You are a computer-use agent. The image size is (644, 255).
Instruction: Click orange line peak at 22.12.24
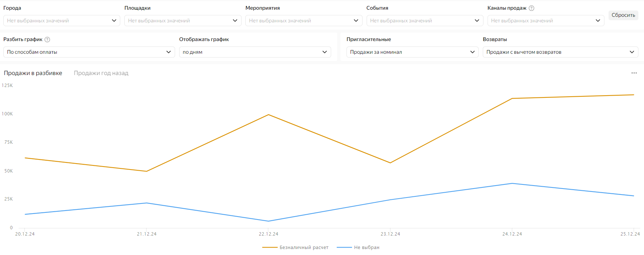tap(268, 115)
